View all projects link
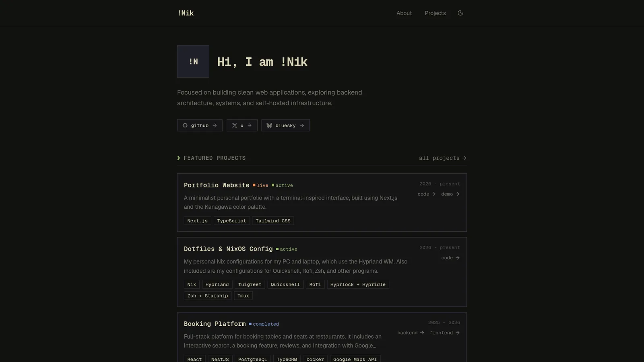The width and height of the screenshot is (644, 362). [x=443, y=158]
